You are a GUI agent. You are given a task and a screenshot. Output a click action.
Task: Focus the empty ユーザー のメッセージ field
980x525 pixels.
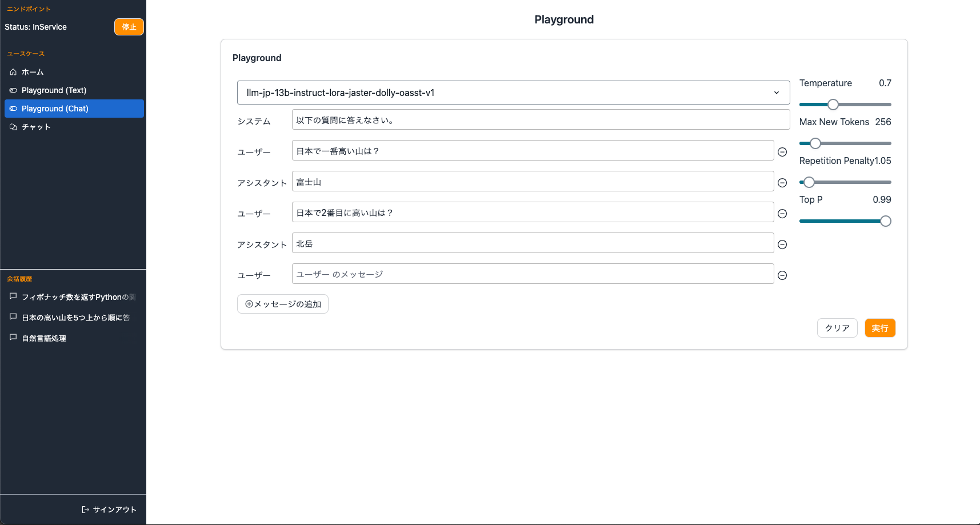tap(533, 274)
